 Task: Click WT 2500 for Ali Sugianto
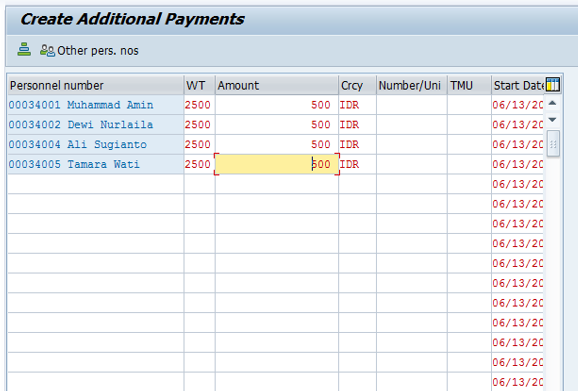click(199, 144)
